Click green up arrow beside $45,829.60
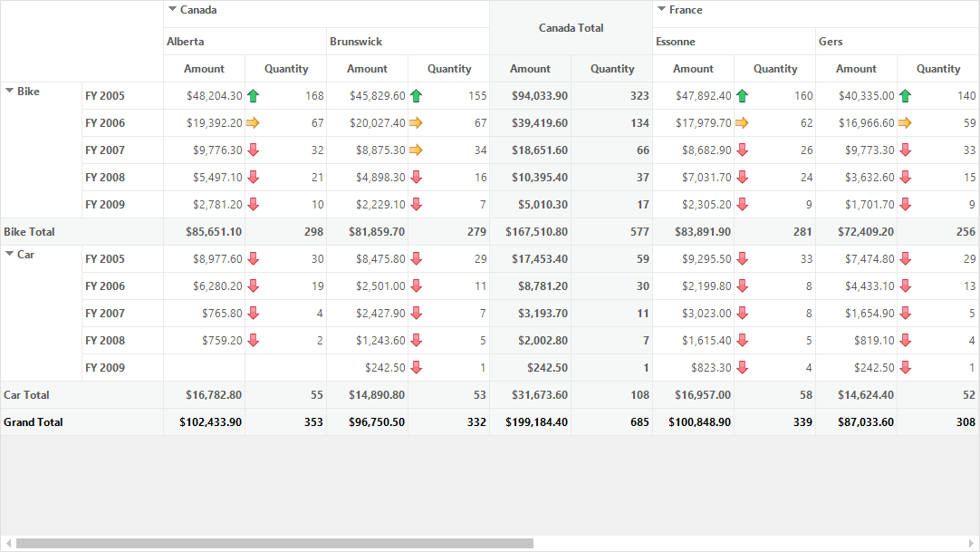 (x=417, y=96)
